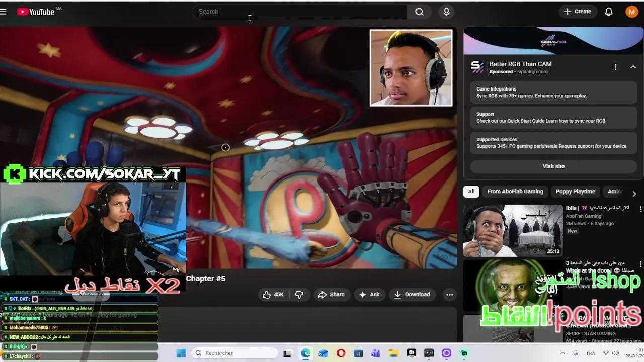Open the YouTube hamburger guide menu
The height and width of the screenshot is (362, 644).
(x=3, y=12)
